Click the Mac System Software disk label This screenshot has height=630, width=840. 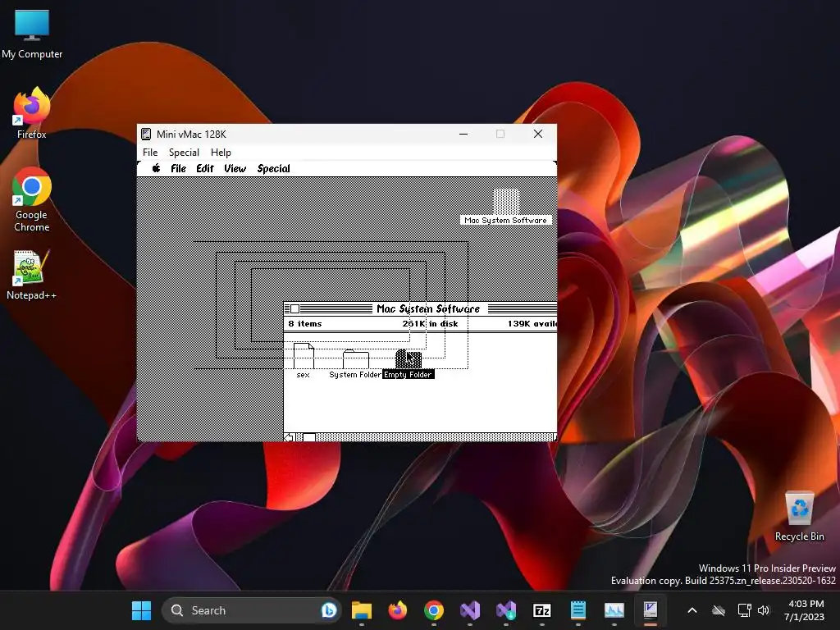pos(505,220)
